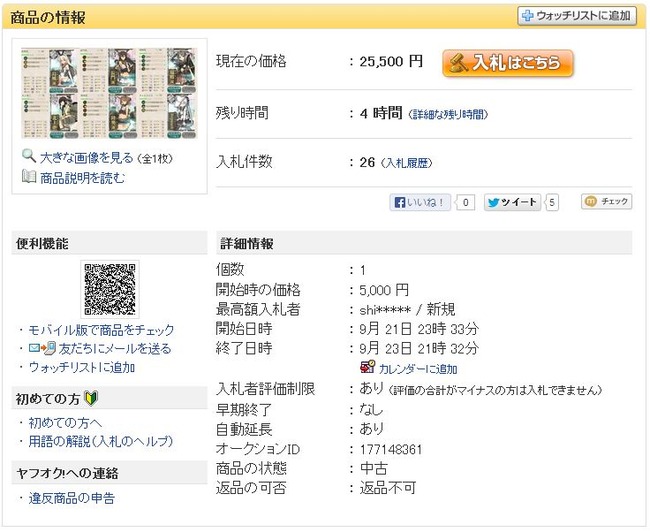Open 大きな画像を見る link
650x532 pixels.
point(87,158)
